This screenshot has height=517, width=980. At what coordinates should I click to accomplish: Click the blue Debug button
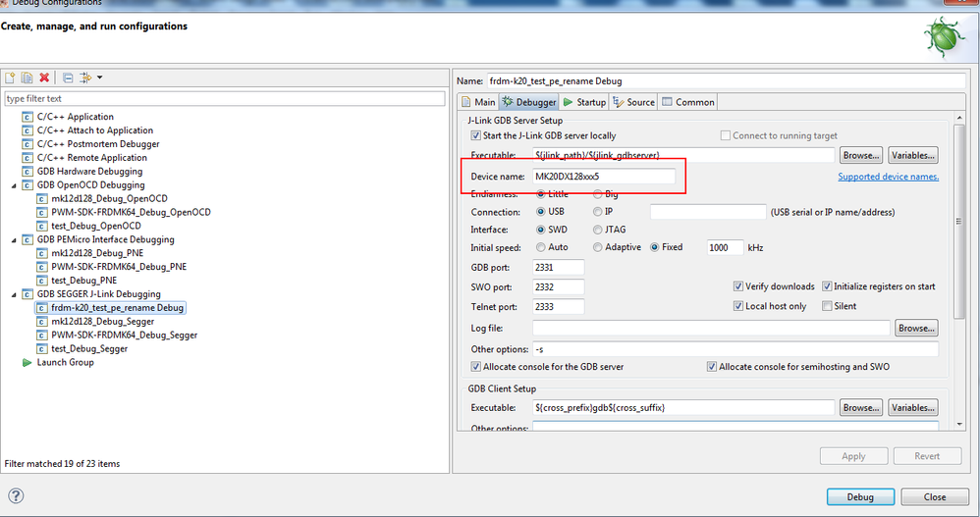pyautogui.click(x=860, y=497)
